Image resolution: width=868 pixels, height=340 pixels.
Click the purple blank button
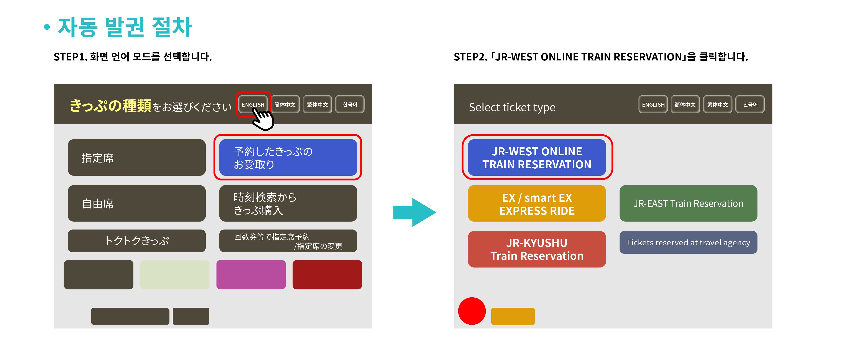(x=251, y=275)
